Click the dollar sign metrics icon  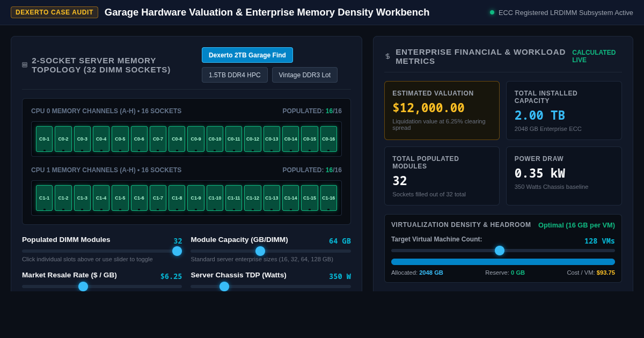point(387,56)
